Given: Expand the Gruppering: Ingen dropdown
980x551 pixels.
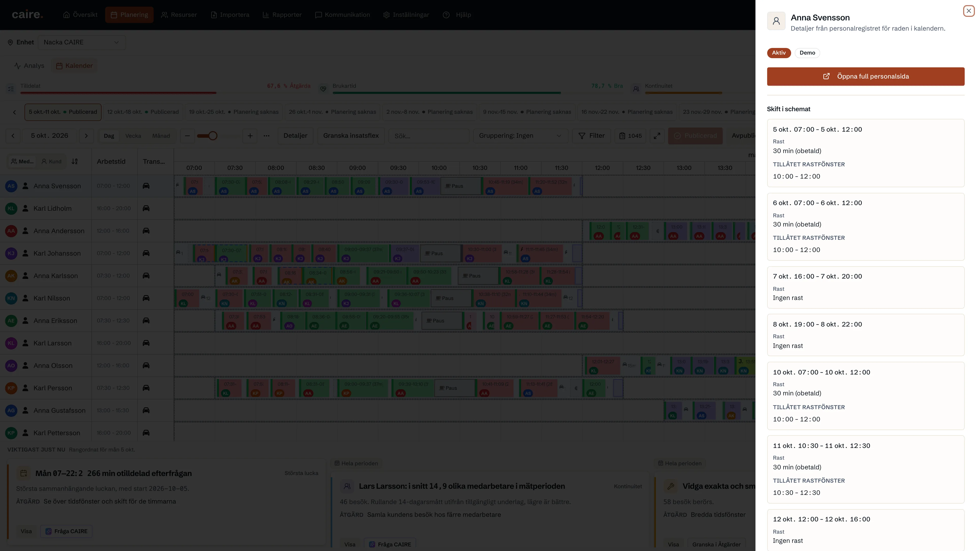Looking at the screenshot, I should [x=520, y=136].
